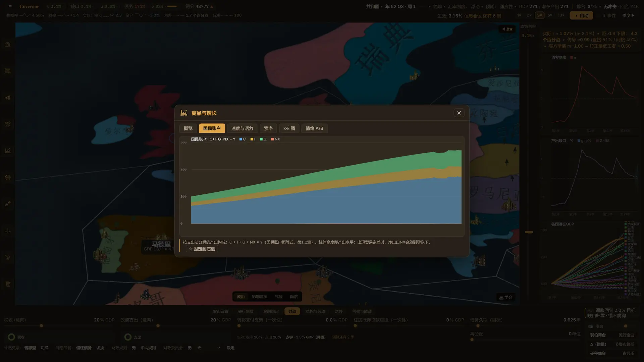Open the 货币政策 policy tab

(221, 311)
